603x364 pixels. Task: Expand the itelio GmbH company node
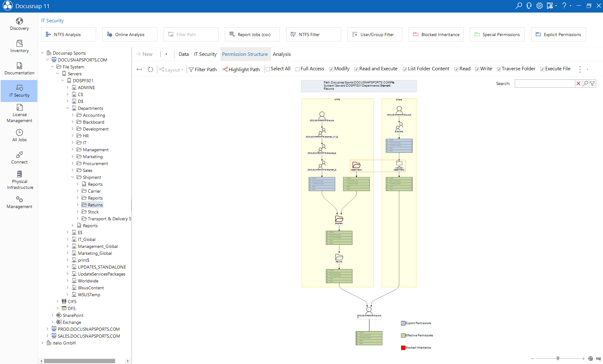42,343
